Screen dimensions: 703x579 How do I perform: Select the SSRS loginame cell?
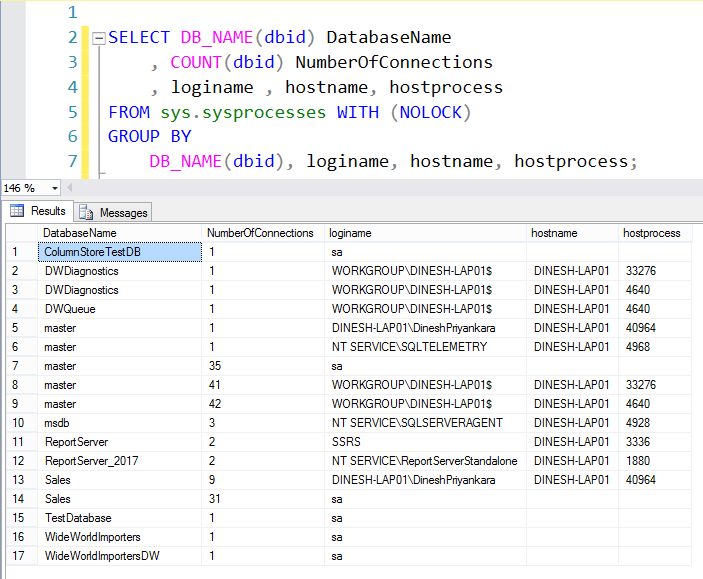click(x=425, y=442)
